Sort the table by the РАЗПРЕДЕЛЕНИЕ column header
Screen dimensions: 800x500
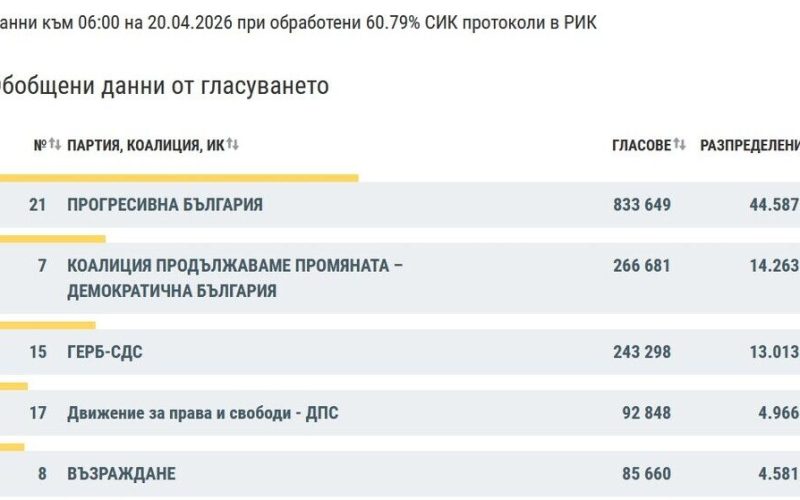click(749, 146)
